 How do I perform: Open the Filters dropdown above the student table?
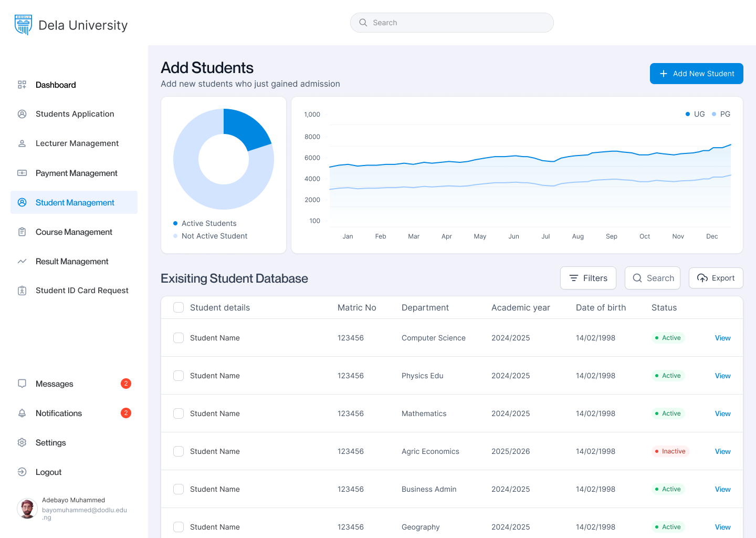(588, 278)
